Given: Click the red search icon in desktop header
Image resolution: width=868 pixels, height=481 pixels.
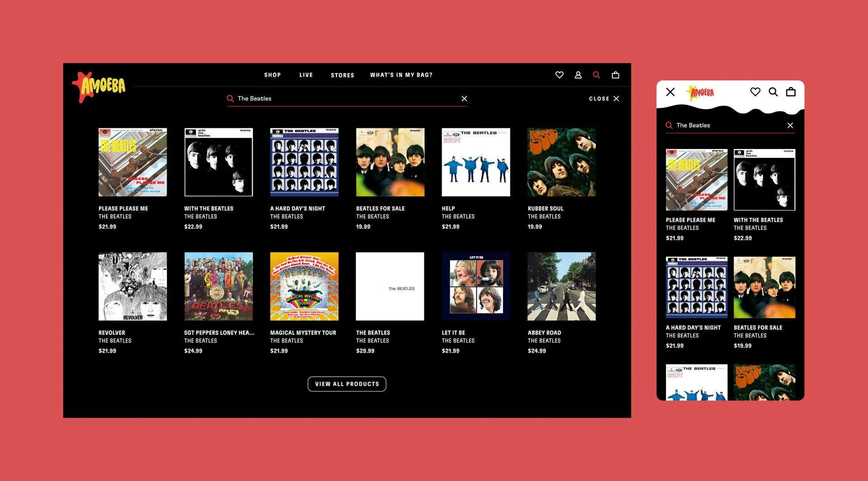Looking at the screenshot, I should [596, 75].
